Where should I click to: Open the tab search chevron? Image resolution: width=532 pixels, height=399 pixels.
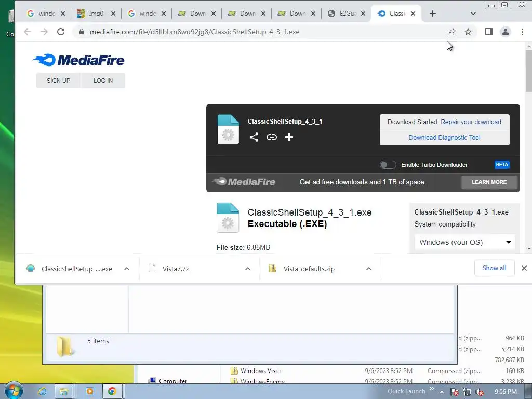coord(473,14)
